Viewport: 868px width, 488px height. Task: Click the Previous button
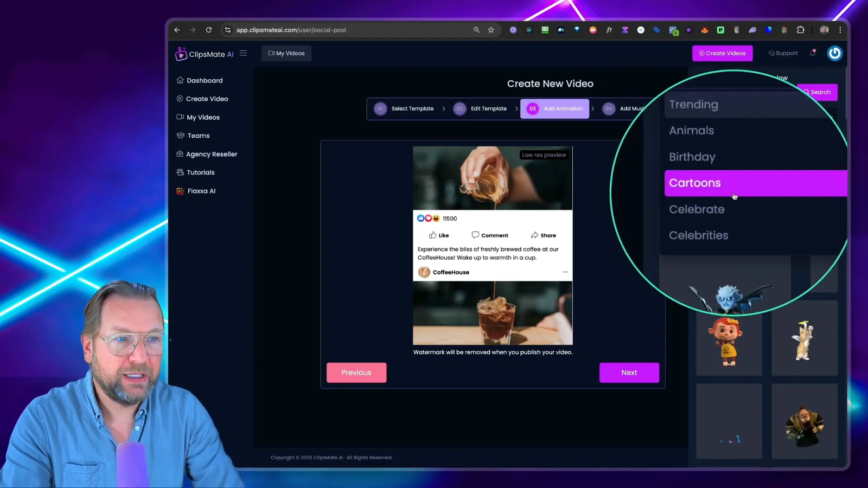[356, 373]
